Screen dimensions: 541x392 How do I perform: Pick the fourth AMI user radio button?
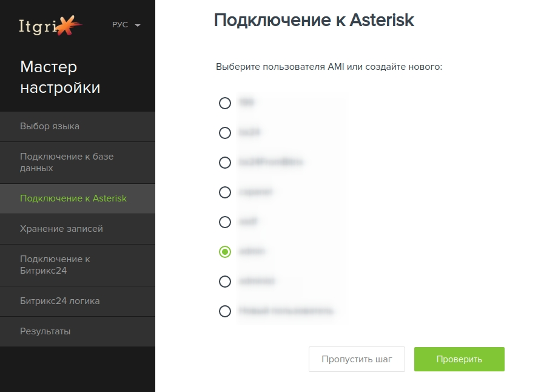[x=225, y=192]
